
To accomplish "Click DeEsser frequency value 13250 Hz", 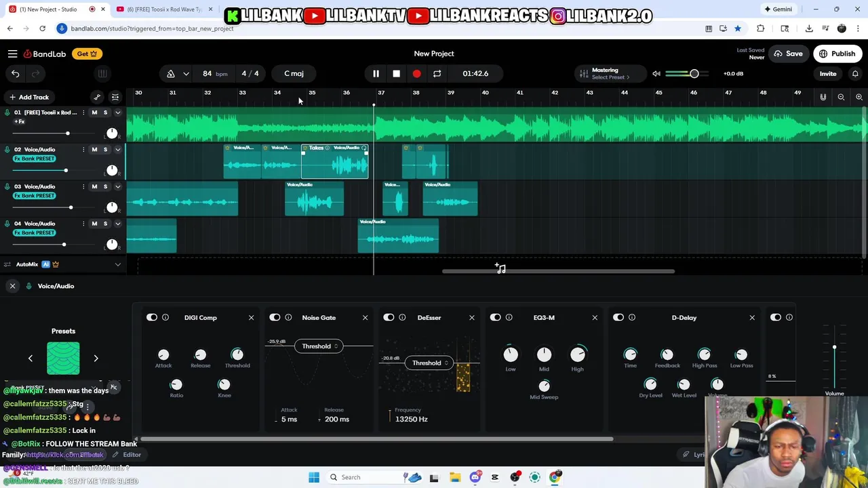I will pos(412,419).
